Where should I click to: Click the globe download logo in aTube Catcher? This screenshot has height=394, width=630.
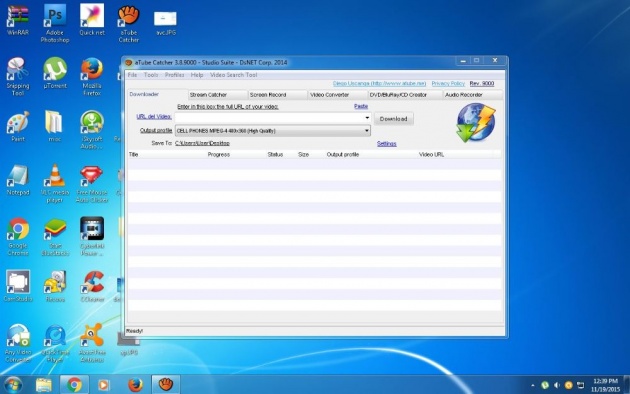click(x=476, y=122)
